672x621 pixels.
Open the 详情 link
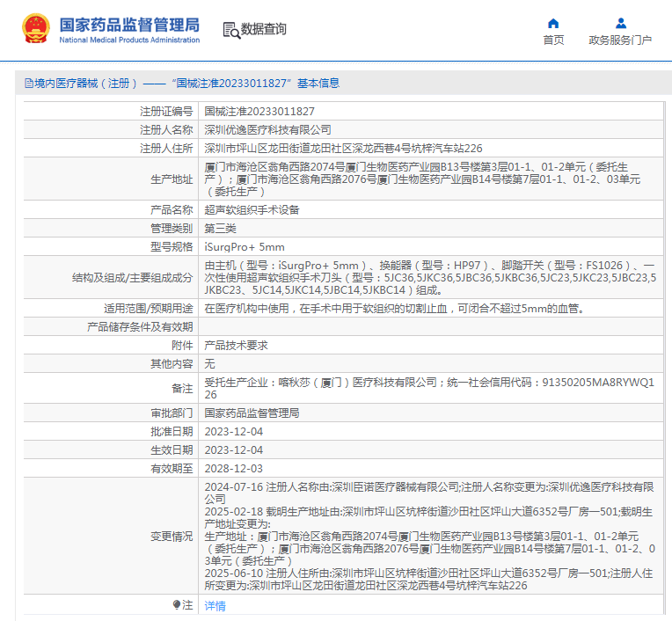pos(215,606)
